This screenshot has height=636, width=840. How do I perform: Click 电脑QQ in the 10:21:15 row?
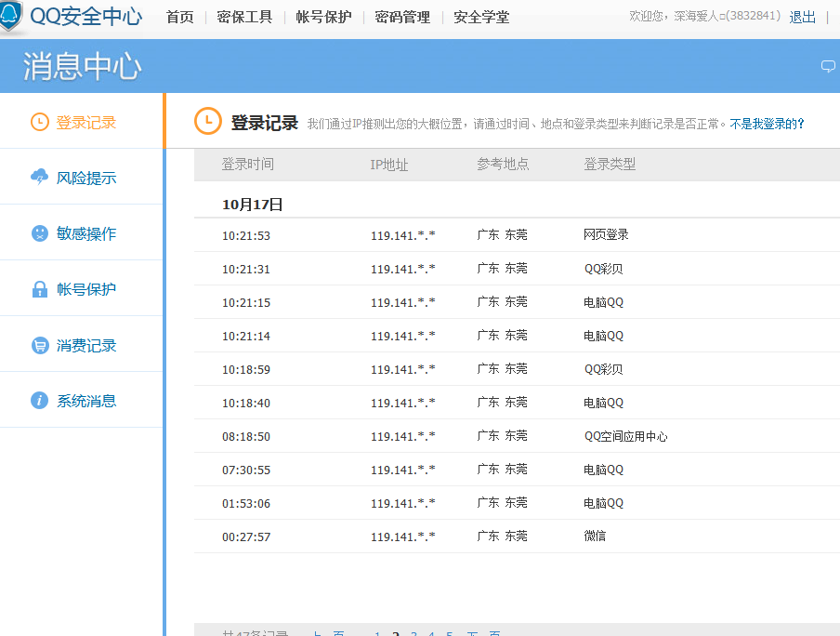pos(604,302)
